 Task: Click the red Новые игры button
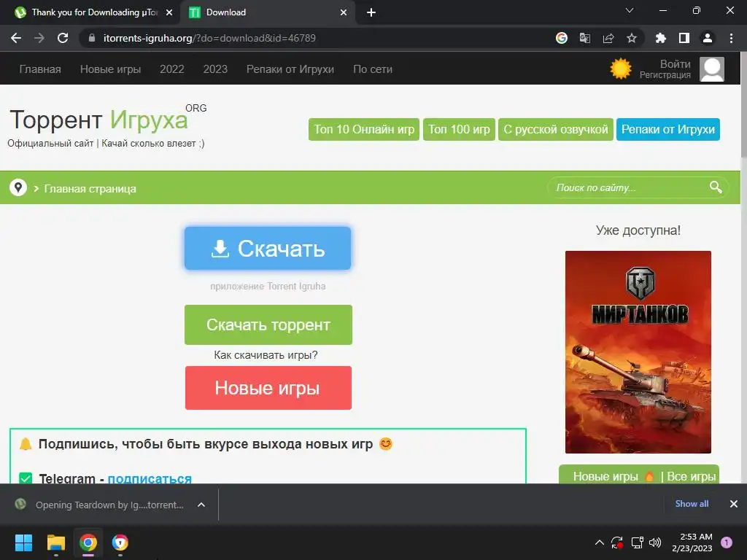(x=268, y=388)
